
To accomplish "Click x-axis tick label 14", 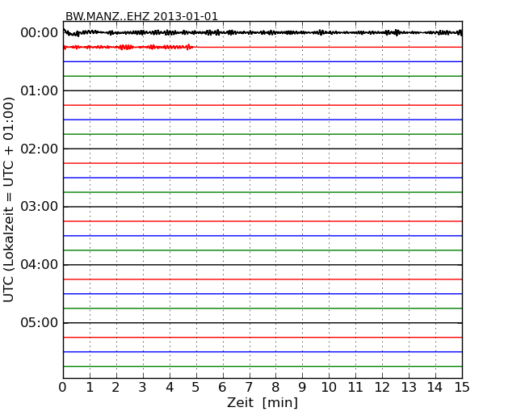I will click(435, 388).
